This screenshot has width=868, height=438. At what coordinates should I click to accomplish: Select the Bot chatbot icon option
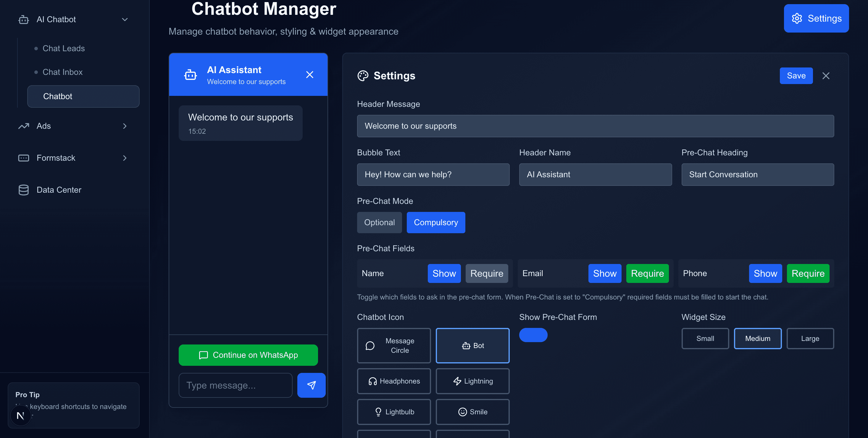pos(472,345)
